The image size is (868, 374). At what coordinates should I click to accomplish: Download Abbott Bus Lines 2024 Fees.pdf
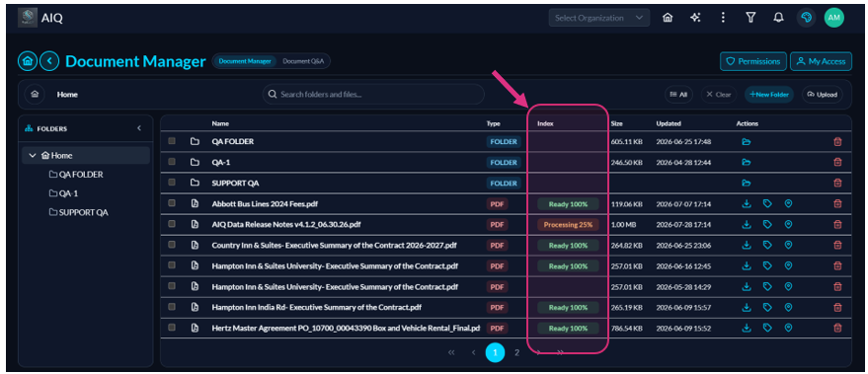coord(747,203)
